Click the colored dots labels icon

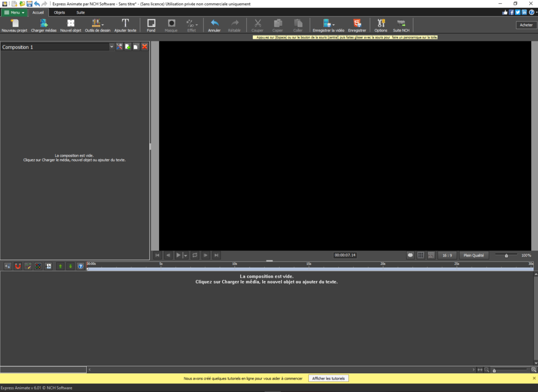click(38, 266)
